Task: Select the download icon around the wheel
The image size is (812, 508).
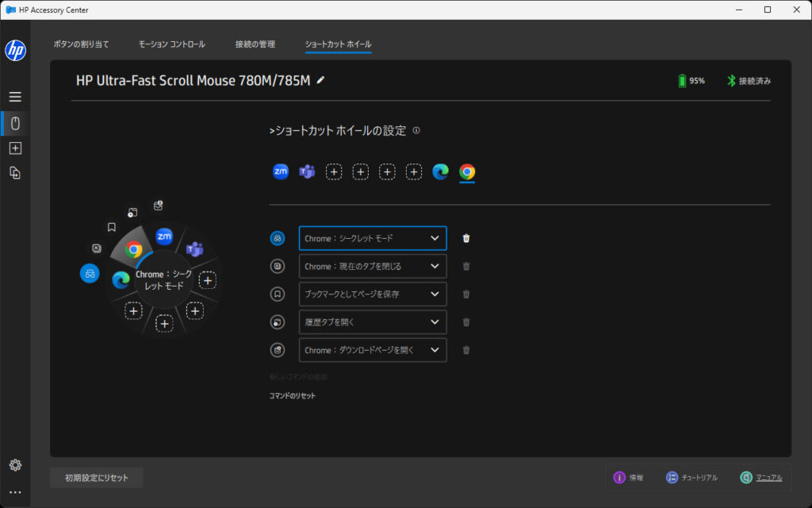Action: tap(158, 206)
